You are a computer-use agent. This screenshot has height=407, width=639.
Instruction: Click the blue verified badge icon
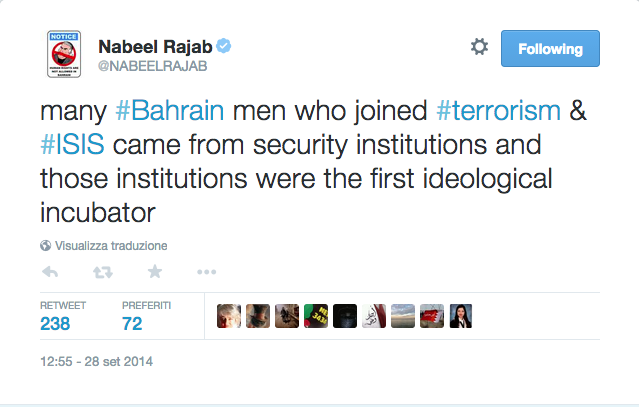[x=227, y=46]
